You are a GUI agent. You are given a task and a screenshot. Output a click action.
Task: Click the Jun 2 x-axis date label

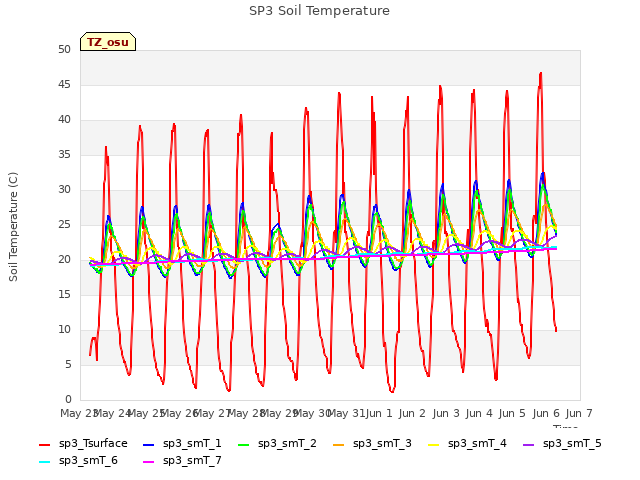412,413
